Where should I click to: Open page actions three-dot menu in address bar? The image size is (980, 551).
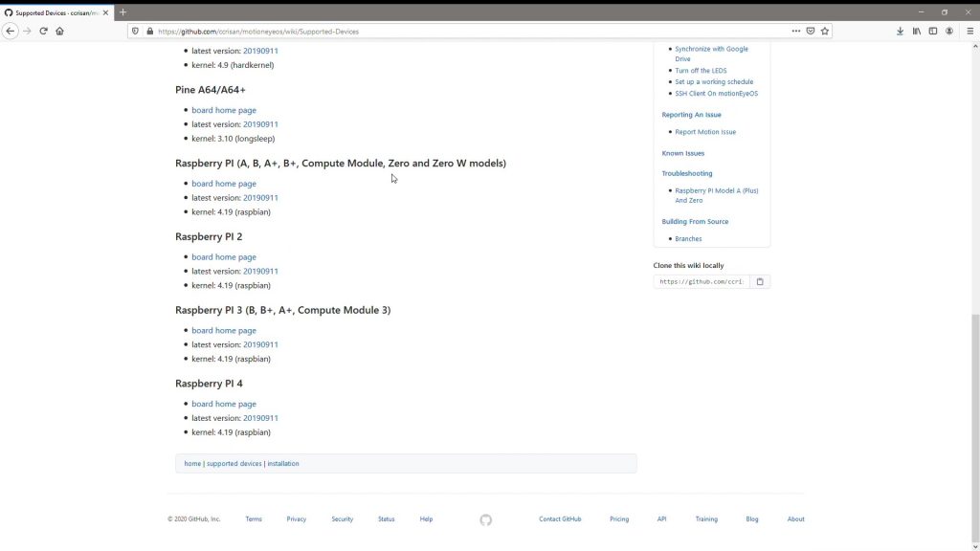795,31
